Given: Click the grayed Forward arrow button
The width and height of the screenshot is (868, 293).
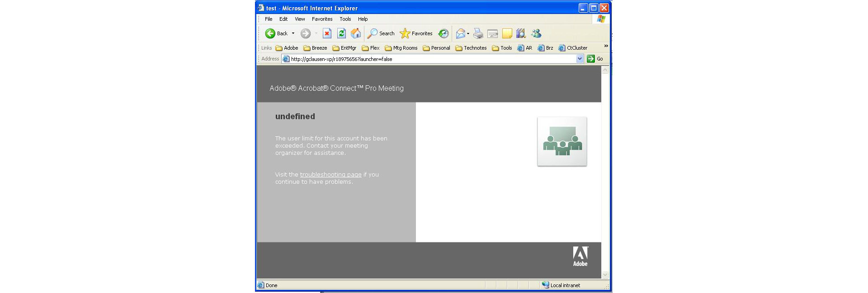Looking at the screenshot, I should (x=306, y=33).
